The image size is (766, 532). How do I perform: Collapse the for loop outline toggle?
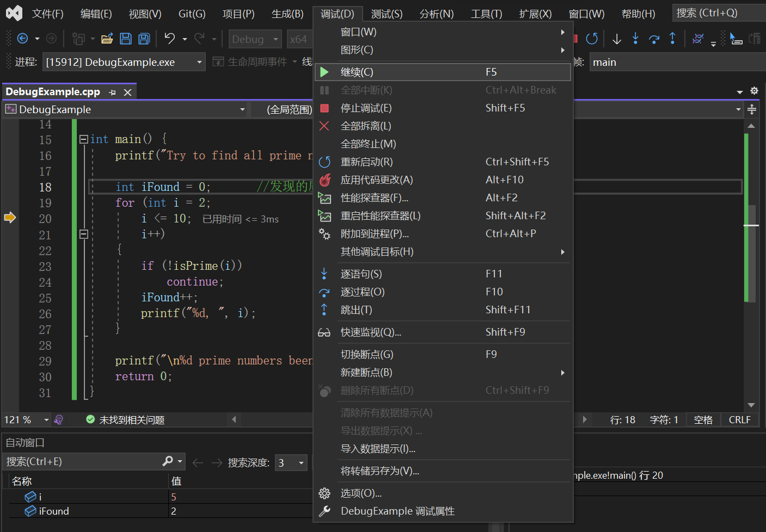84,234
